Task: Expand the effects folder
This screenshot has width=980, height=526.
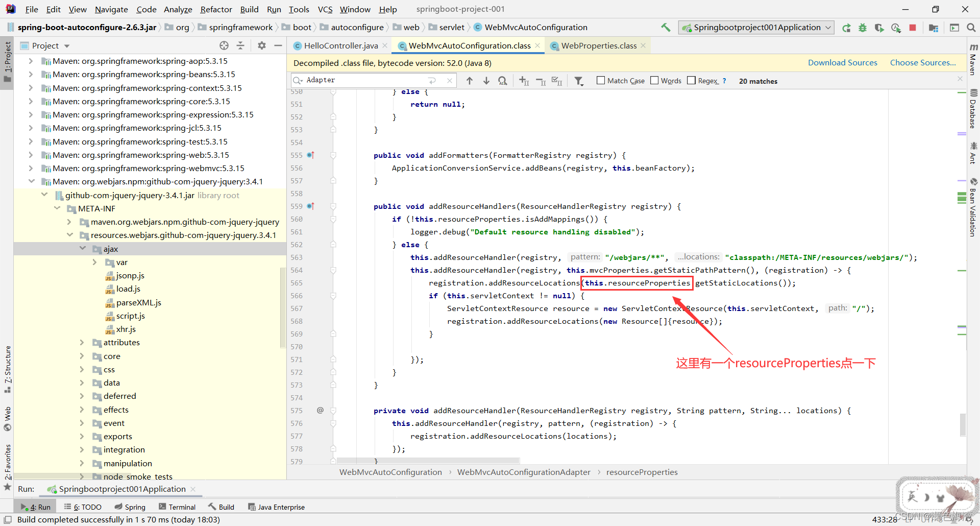Action: point(82,410)
